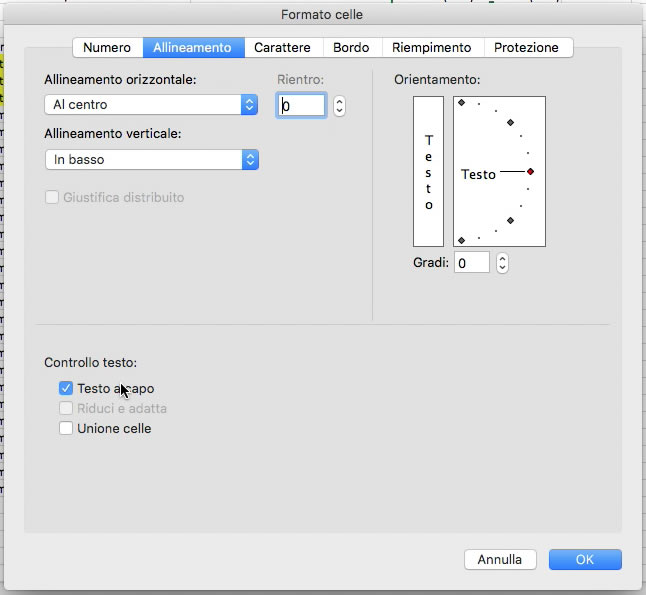Click the upper 45-degree orientation diamond
The image size is (646, 595).
[x=510, y=122]
